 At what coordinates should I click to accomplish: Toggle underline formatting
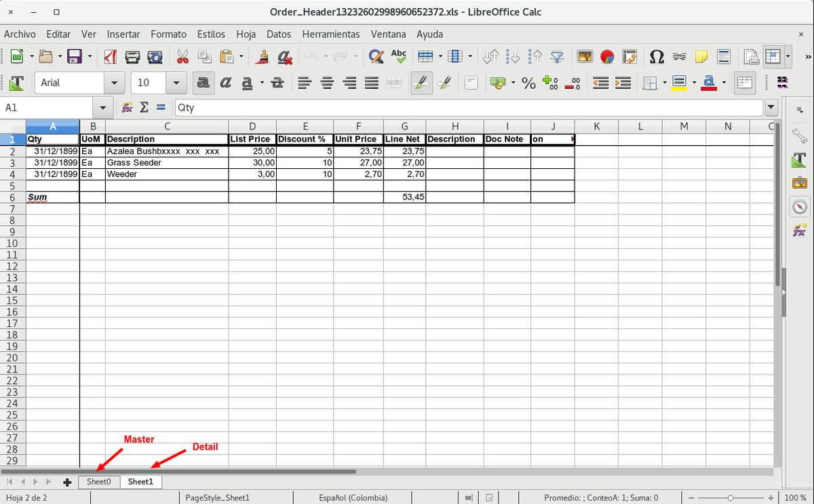coord(246,83)
